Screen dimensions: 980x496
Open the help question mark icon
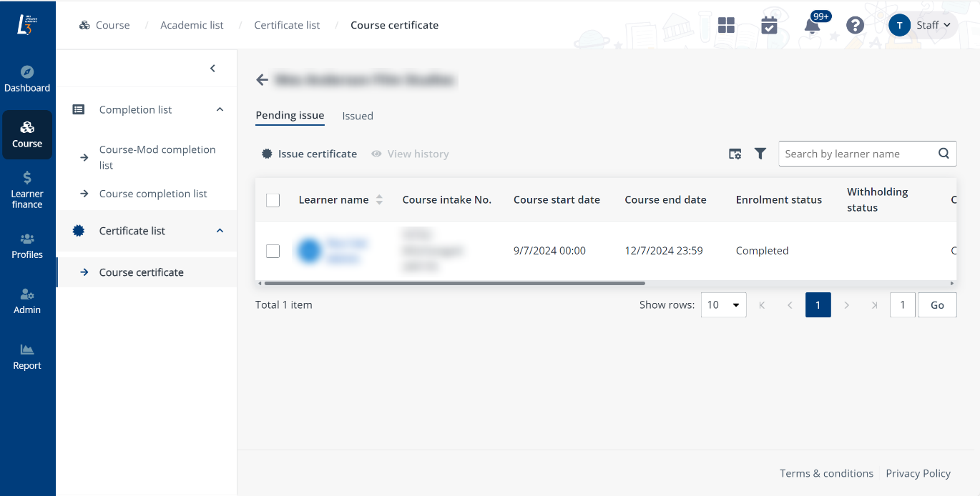(855, 25)
